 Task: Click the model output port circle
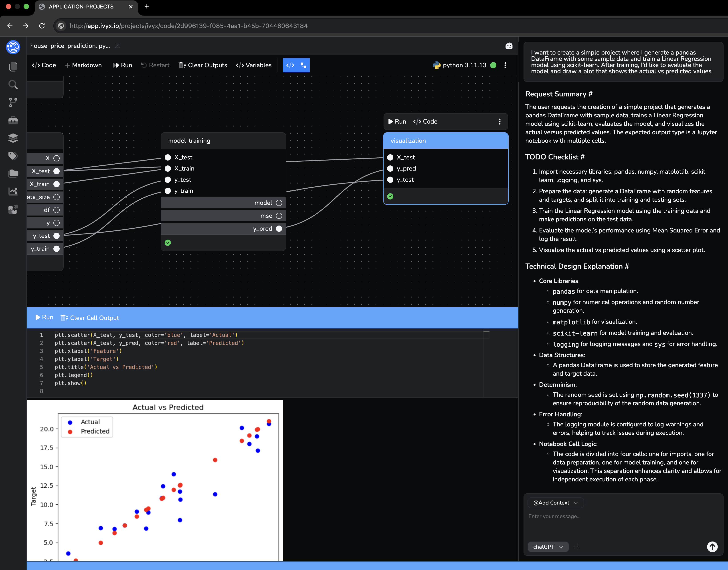(279, 203)
